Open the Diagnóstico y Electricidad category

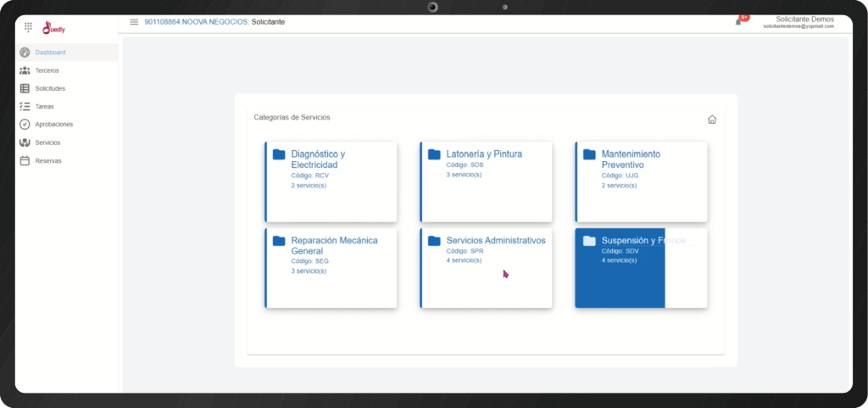[331, 182]
